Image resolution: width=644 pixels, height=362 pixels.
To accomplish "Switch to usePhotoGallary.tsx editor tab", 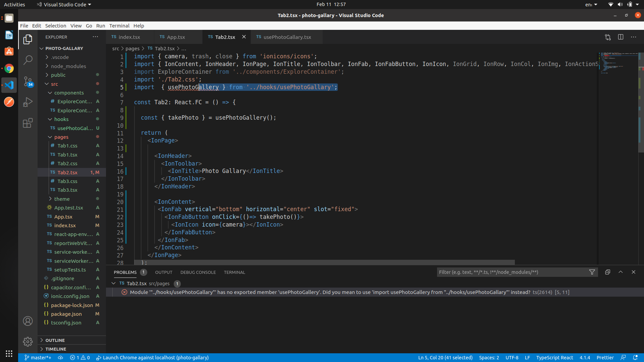I will tap(287, 37).
